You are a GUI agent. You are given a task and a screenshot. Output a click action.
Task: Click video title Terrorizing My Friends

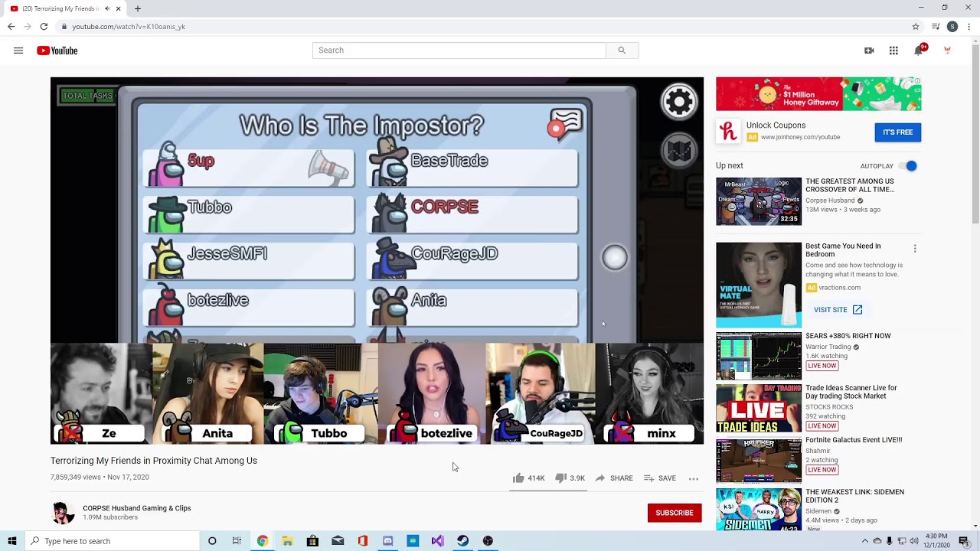coord(154,461)
